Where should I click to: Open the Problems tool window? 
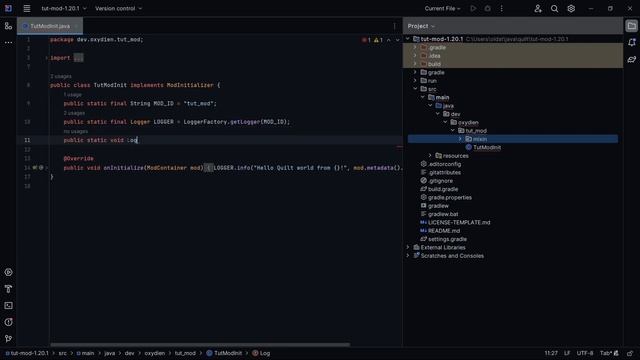(x=8, y=322)
